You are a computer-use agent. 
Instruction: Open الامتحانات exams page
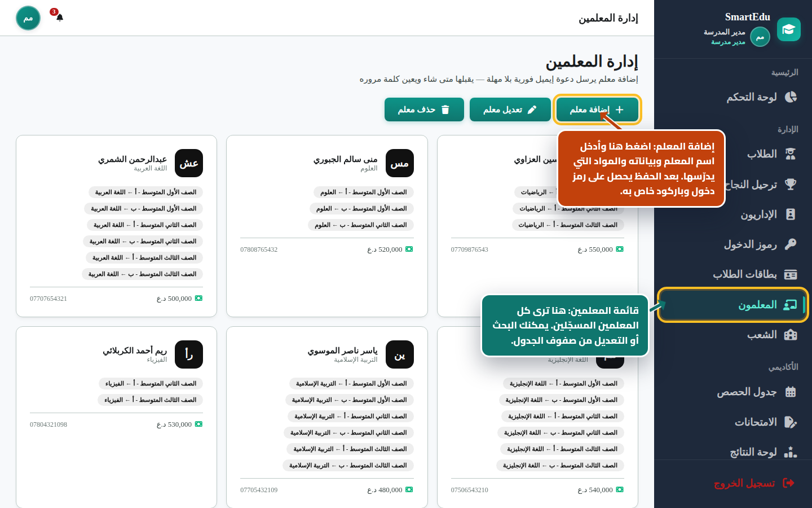[x=733, y=422]
